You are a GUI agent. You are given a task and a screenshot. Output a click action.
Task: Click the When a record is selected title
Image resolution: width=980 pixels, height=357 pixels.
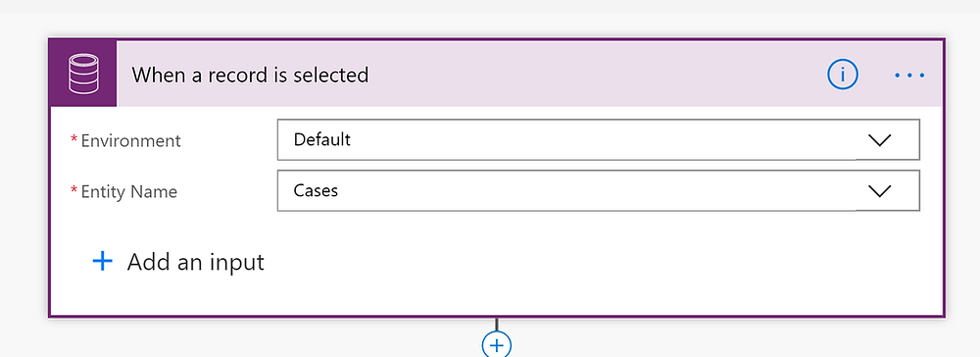click(250, 75)
